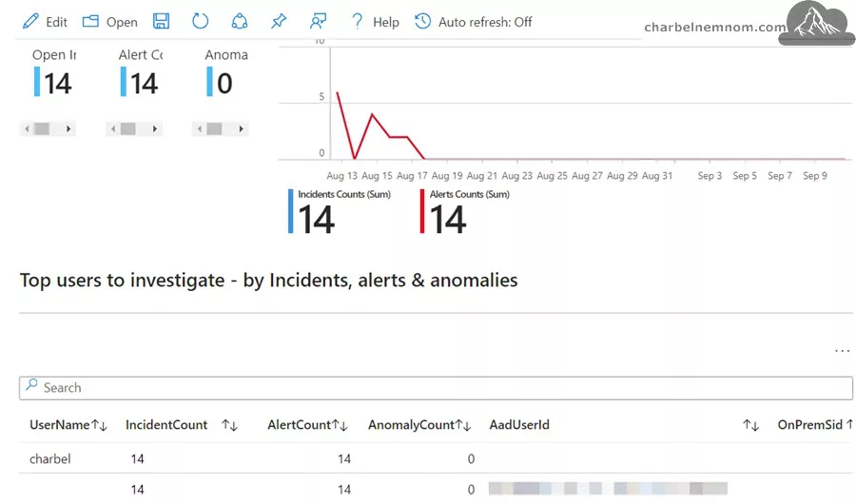Sort table by OnPremSid column

(815, 425)
